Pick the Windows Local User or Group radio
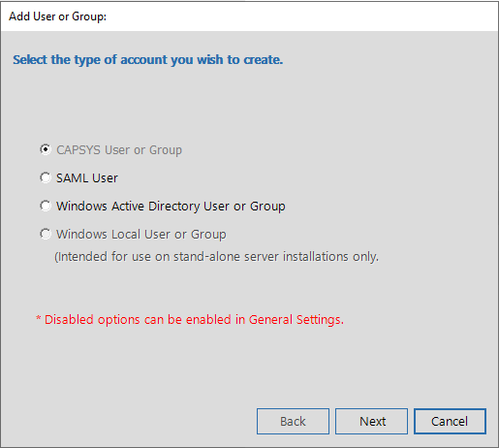499x448 pixels. pyautogui.click(x=46, y=234)
